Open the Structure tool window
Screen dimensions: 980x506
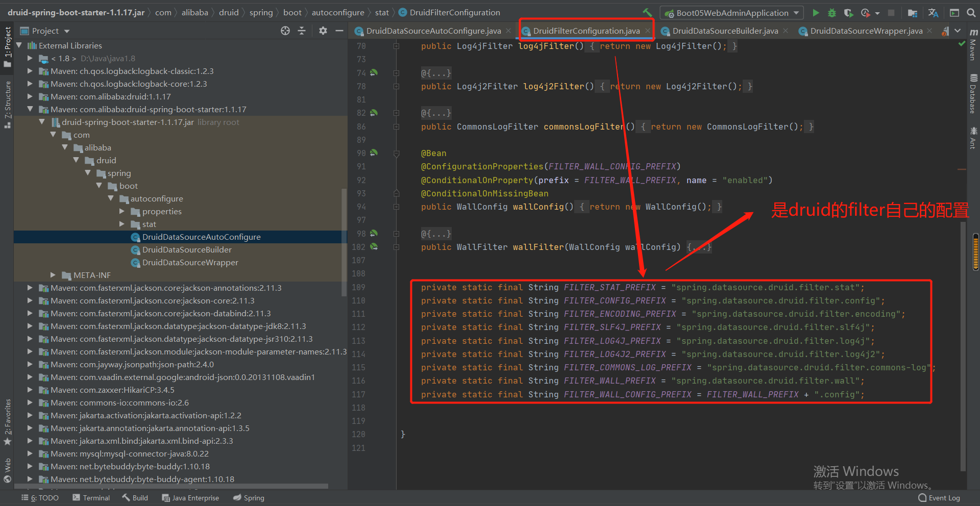pyautogui.click(x=8, y=104)
